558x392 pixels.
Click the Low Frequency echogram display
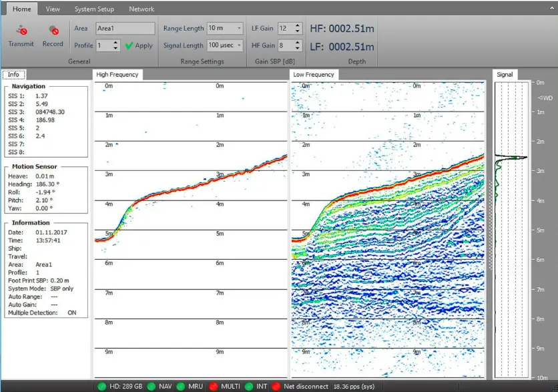388,230
